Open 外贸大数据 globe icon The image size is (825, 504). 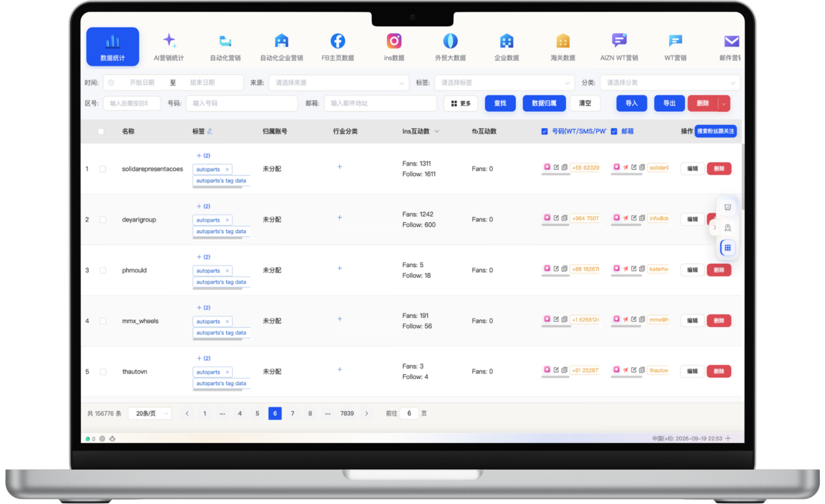pos(450,41)
